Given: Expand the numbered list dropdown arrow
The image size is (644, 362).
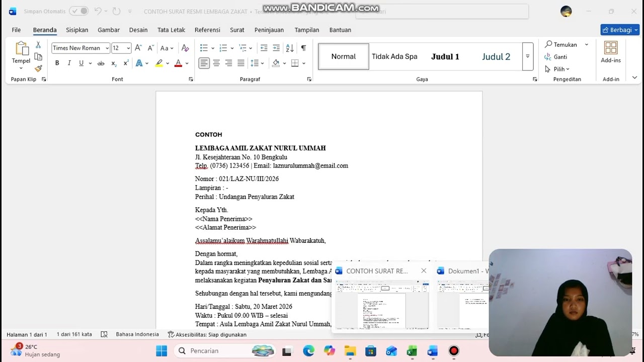Looking at the screenshot, I should coord(232,48).
